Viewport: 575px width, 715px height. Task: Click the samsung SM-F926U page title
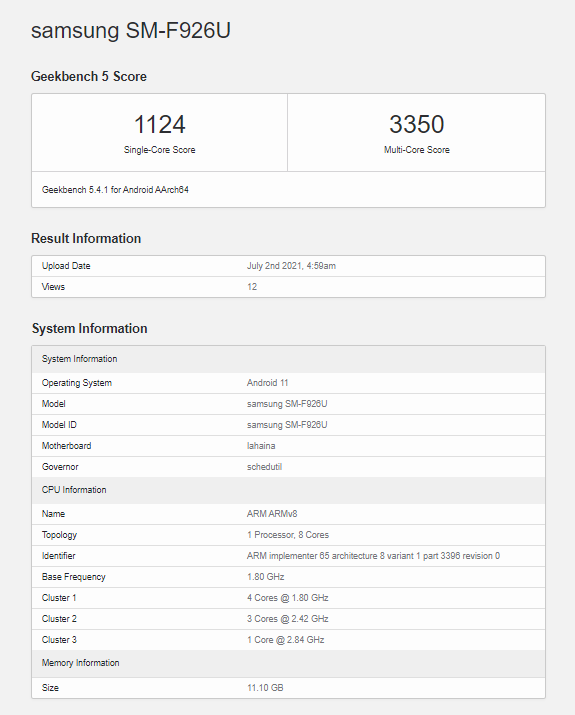tap(131, 31)
